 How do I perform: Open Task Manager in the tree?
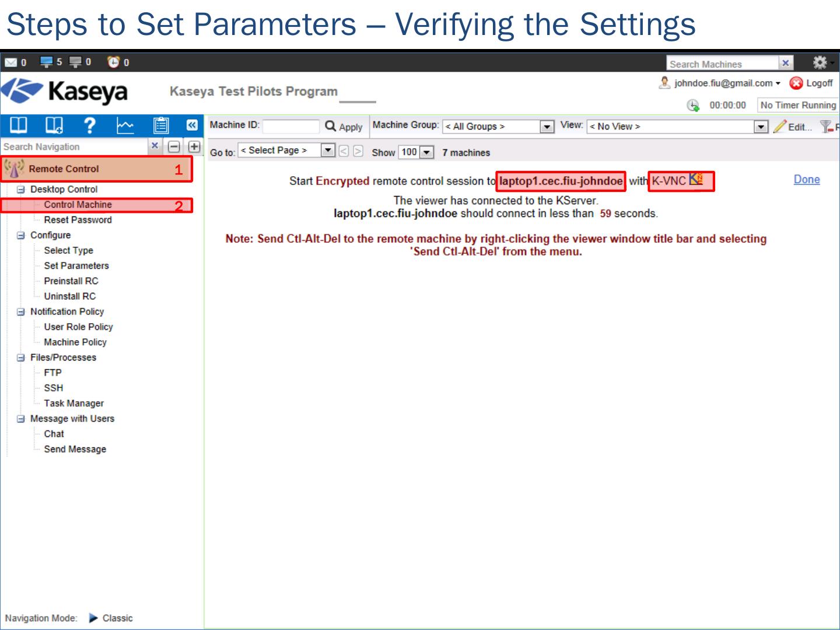pos(73,403)
